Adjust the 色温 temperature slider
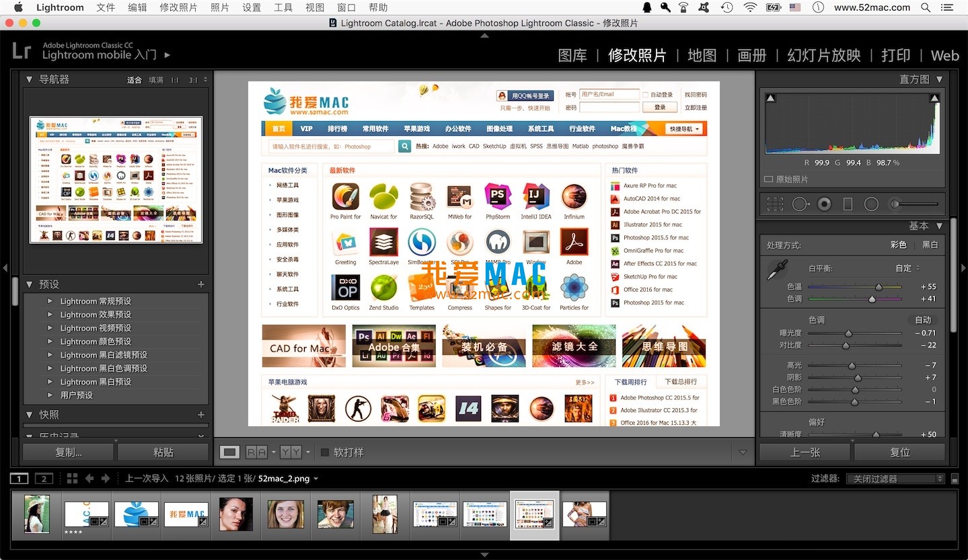968x560 pixels. pos(879,287)
